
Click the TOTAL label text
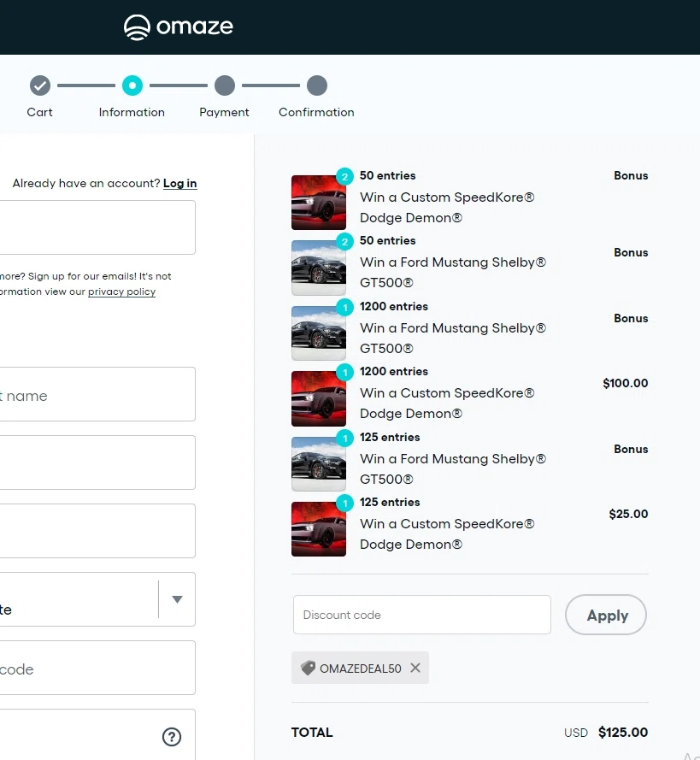[x=312, y=733]
